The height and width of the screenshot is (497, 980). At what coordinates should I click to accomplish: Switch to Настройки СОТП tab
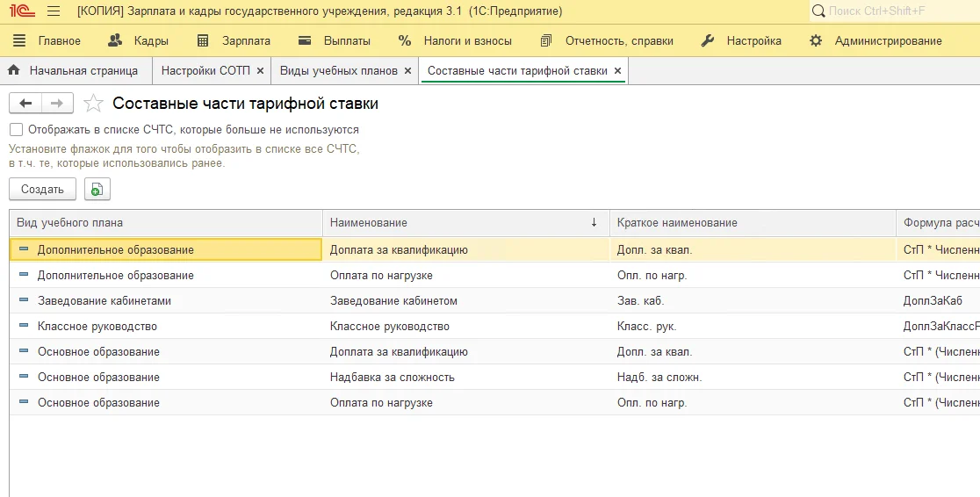205,70
